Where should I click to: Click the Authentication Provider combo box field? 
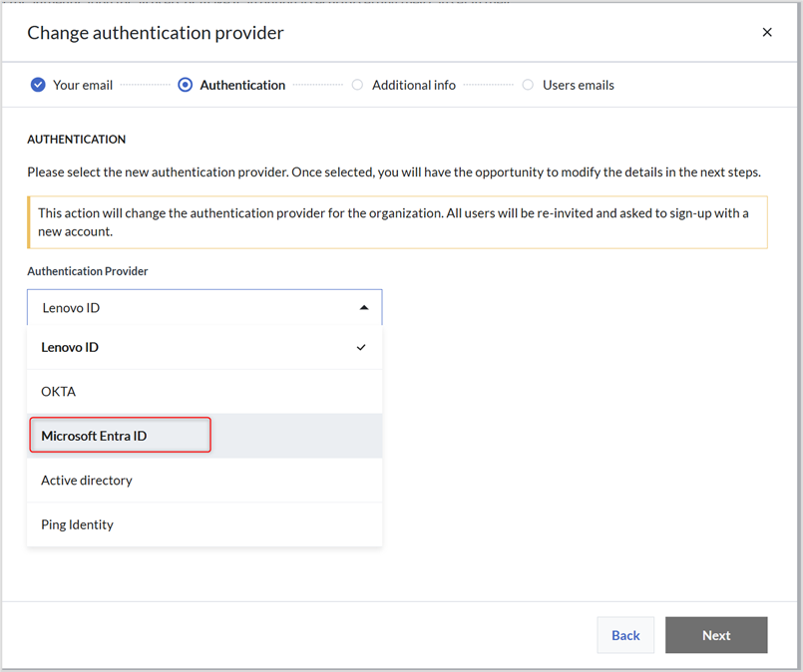coord(190,308)
